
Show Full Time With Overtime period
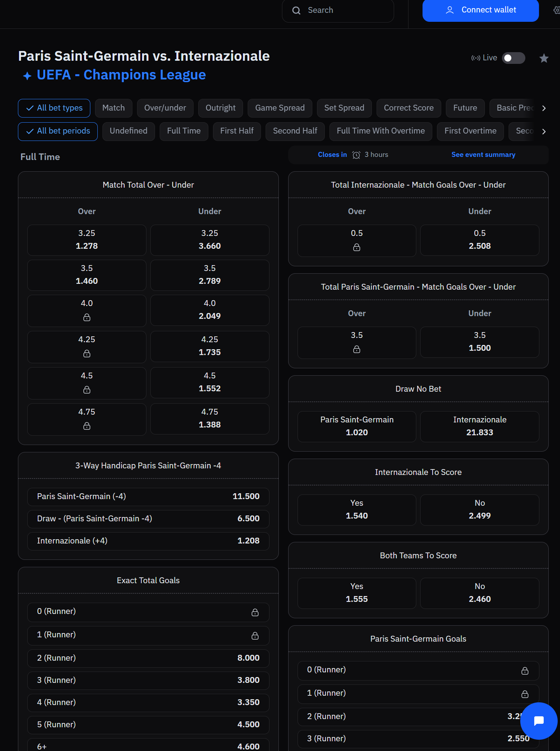coord(381,132)
